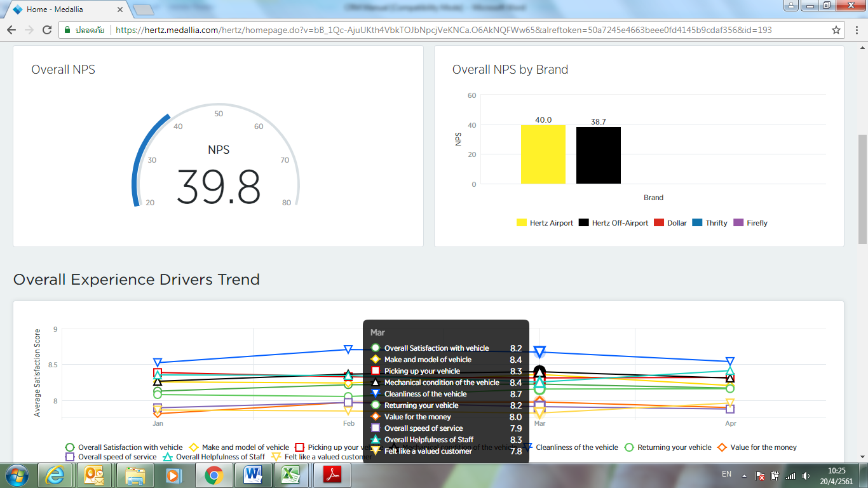Viewport: 868px width, 488px height.
Task: Open the EN language input selector
Action: (x=726, y=474)
